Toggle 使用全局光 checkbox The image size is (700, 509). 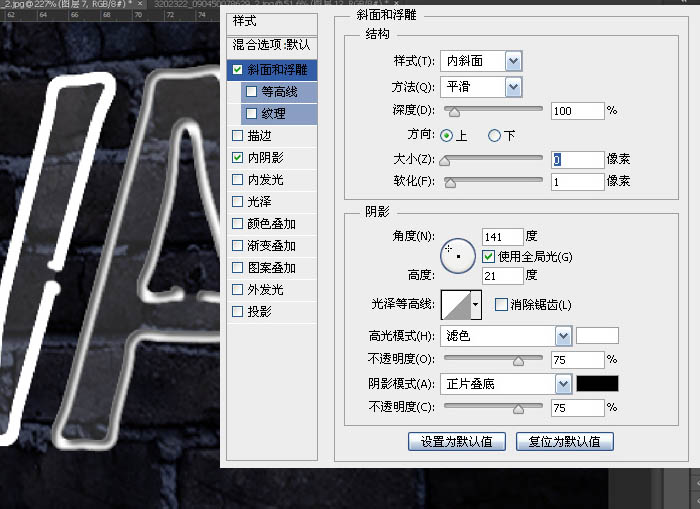[488, 256]
